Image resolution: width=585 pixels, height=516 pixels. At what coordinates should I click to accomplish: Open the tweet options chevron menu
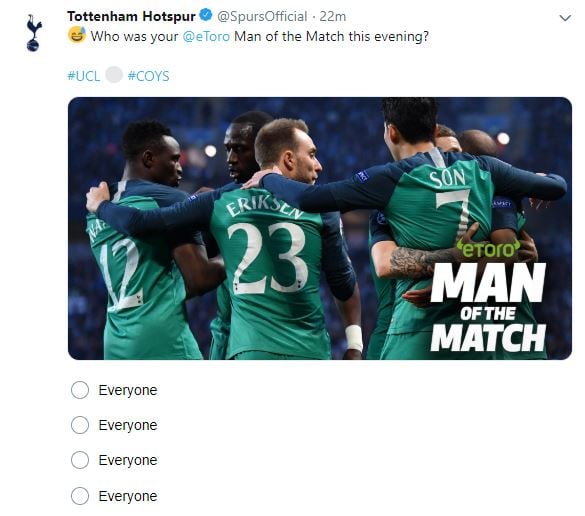click(565, 18)
